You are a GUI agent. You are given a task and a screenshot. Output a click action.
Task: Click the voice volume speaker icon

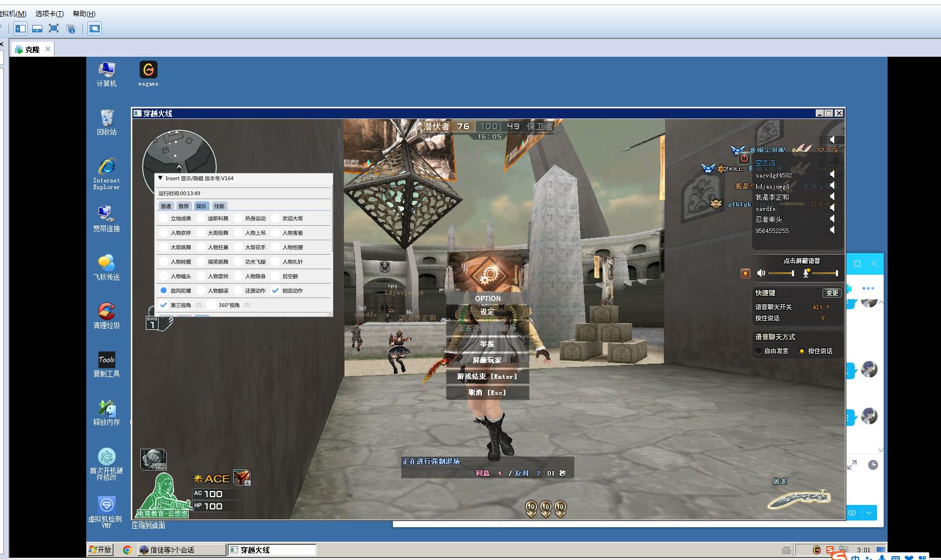coord(761,273)
